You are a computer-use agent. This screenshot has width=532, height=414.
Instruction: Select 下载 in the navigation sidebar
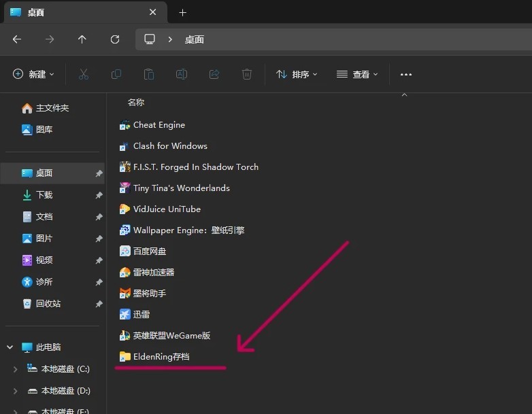44,195
